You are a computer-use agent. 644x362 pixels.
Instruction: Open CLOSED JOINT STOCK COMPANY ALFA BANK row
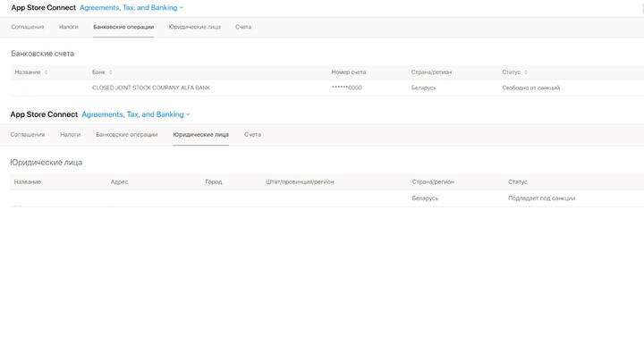pyautogui.click(x=151, y=88)
